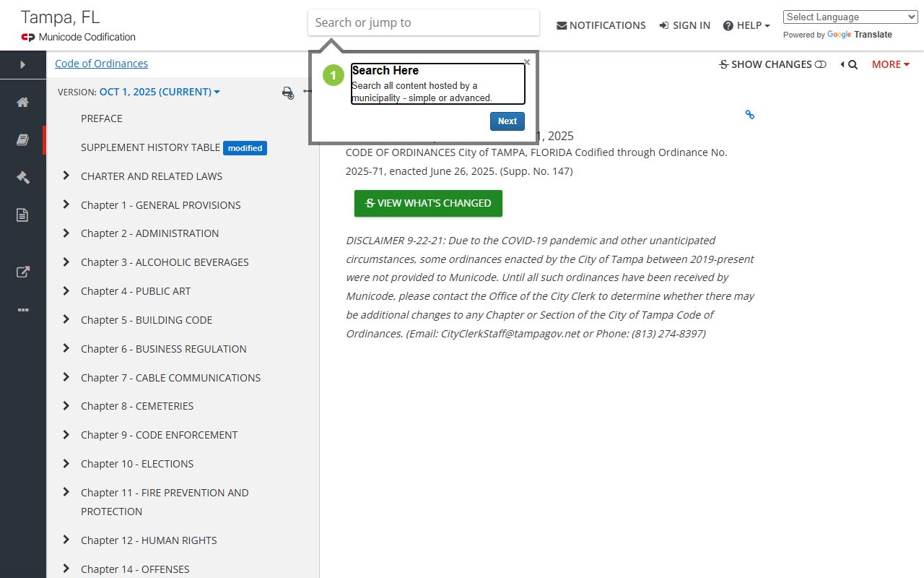
Task: Open the book (code library) sidebar icon
Action: pos(22,140)
